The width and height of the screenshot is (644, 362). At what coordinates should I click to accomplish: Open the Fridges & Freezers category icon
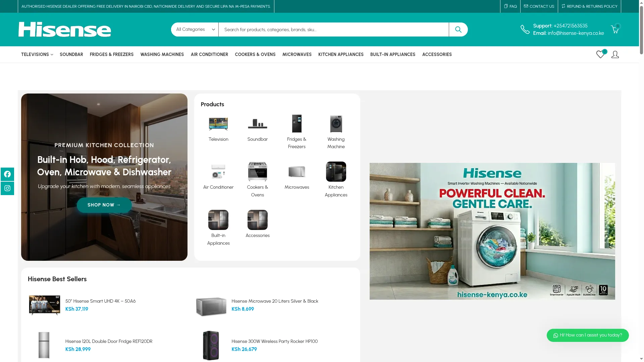click(297, 124)
